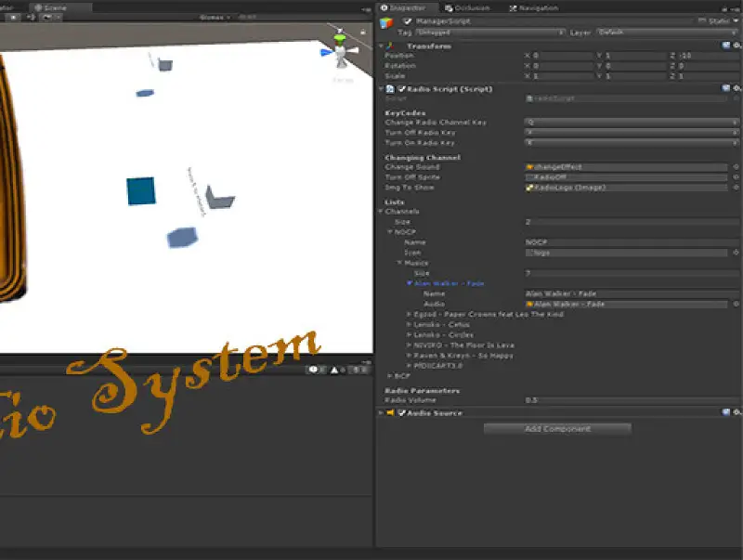The height and width of the screenshot is (560, 743).
Task: Open the object picker for Alan Walker Audio
Action: pos(736,304)
